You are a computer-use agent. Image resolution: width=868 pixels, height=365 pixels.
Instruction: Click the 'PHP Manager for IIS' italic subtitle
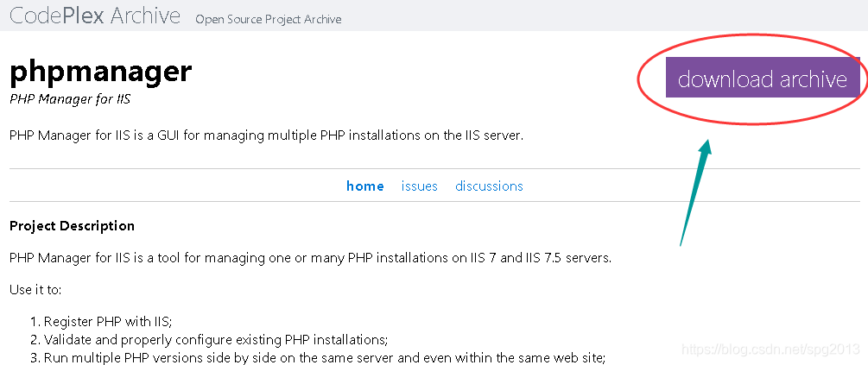coord(70,99)
